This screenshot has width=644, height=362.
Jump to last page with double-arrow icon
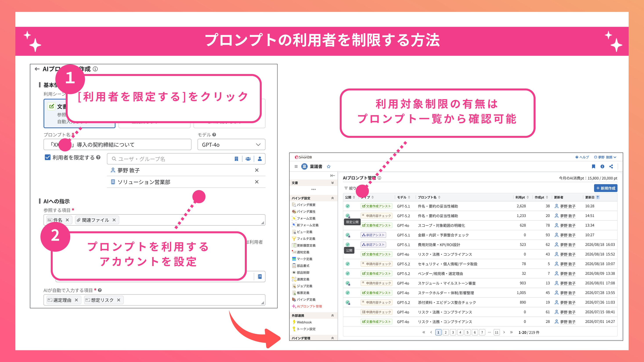click(x=511, y=332)
